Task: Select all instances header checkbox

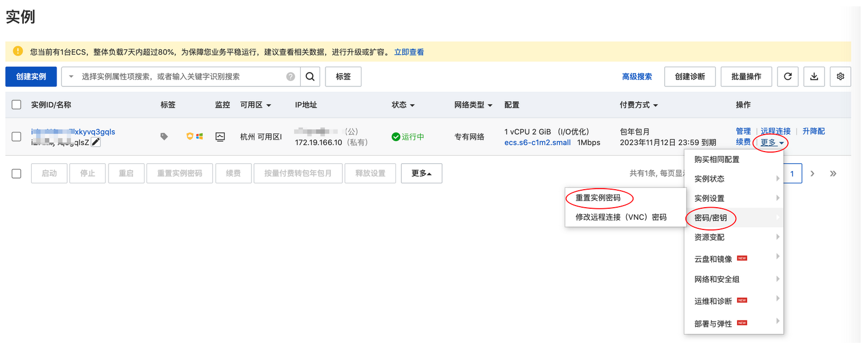Action: (16, 105)
